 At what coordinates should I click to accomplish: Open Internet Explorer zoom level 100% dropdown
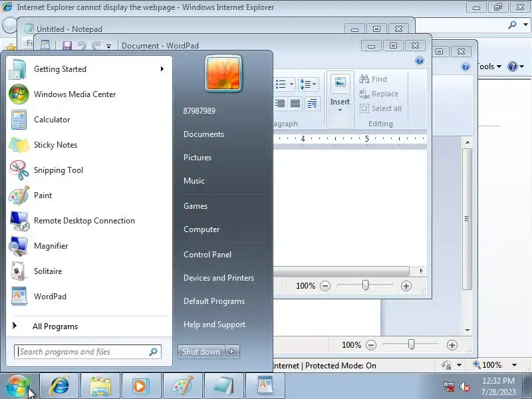coord(515,365)
